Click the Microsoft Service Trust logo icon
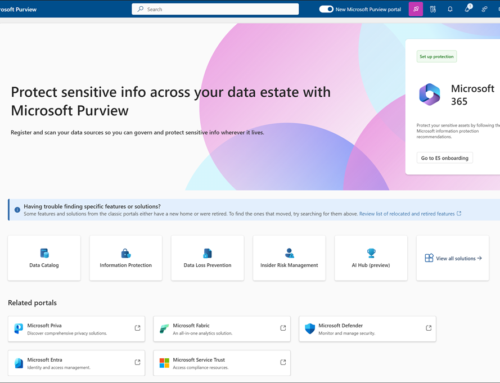The image size is (500, 383). (164, 363)
